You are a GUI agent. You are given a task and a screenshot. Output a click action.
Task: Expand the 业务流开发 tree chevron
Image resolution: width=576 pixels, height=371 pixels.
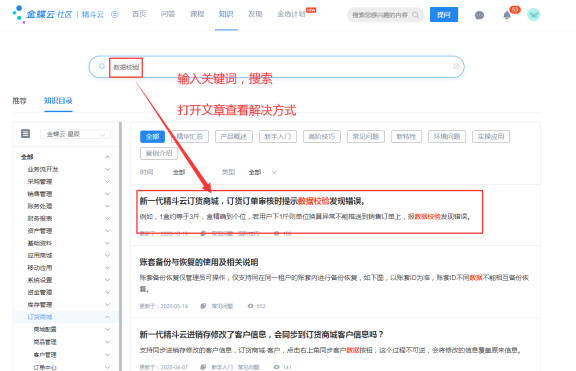click(107, 169)
